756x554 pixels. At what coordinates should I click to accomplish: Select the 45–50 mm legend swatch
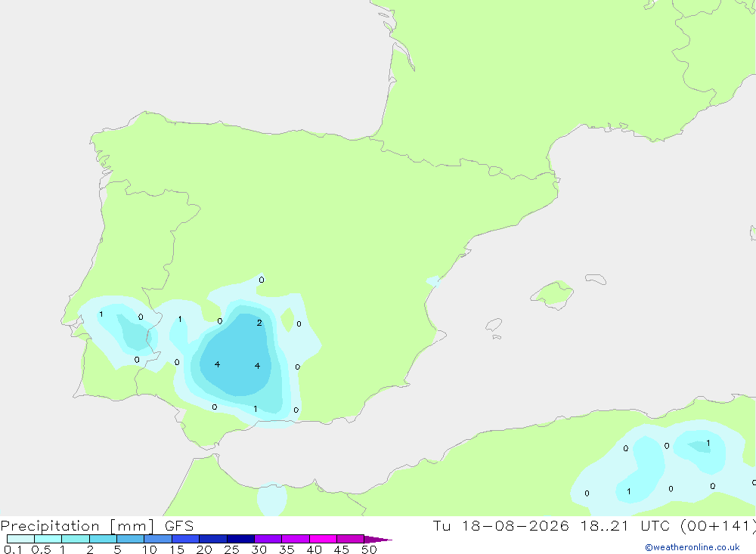351,539
